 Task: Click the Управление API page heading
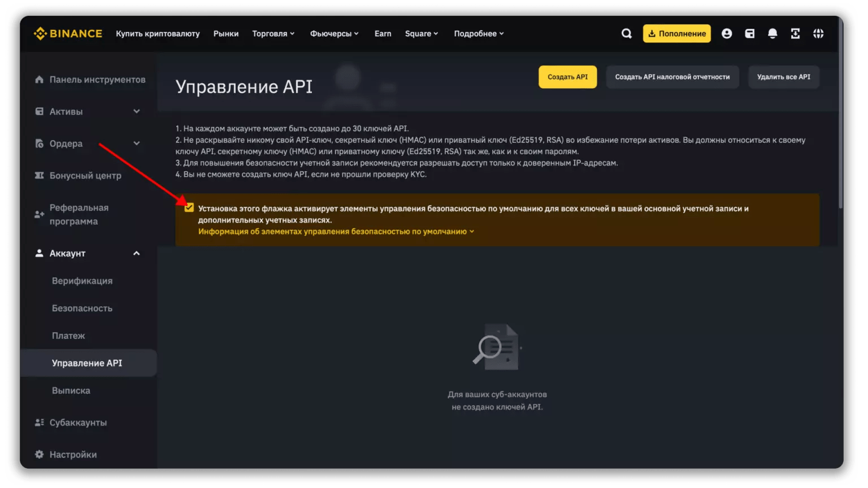[x=244, y=86]
